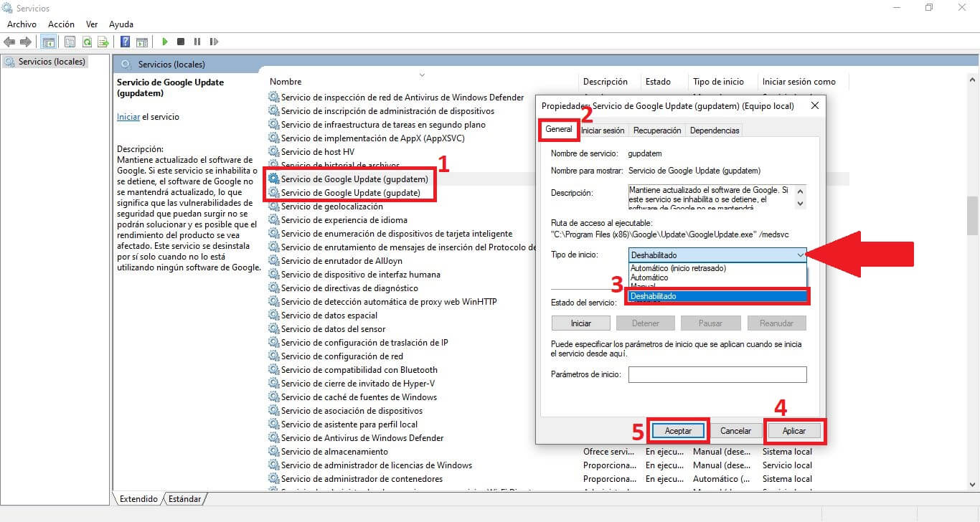Click the Aplicar button
The image size is (980, 522).
point(794,431)
